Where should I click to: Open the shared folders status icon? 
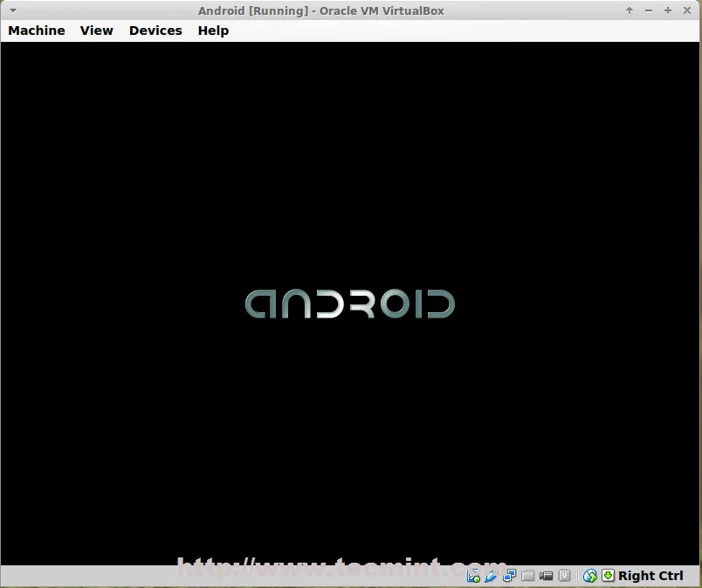[528, 576]
